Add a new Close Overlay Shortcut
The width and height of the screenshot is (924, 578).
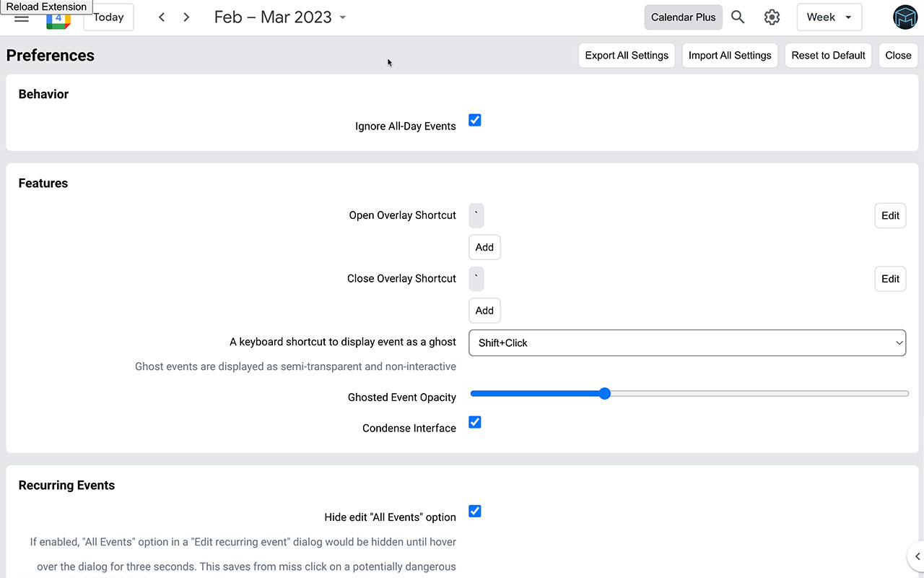pyautogui.click(x=484, y=310)
